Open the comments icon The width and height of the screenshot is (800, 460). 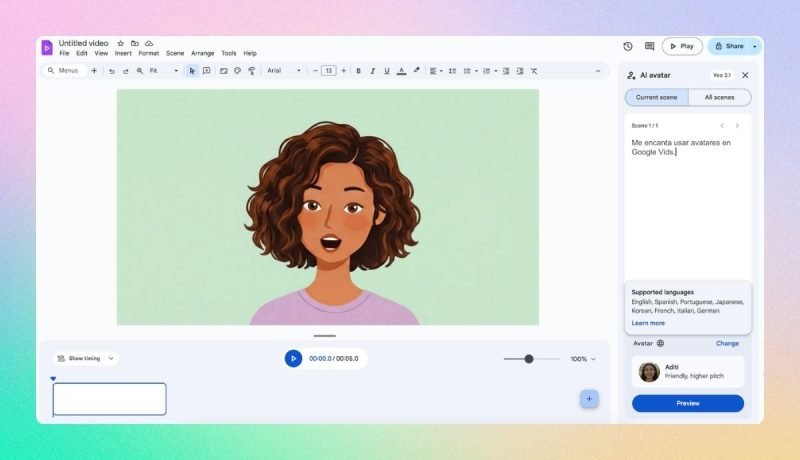649,46
